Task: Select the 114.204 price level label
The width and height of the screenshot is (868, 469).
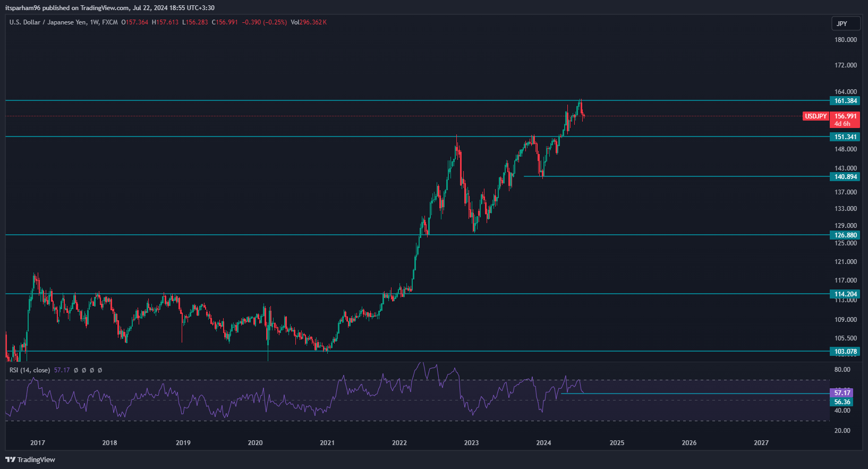Action: click(845, 294)
